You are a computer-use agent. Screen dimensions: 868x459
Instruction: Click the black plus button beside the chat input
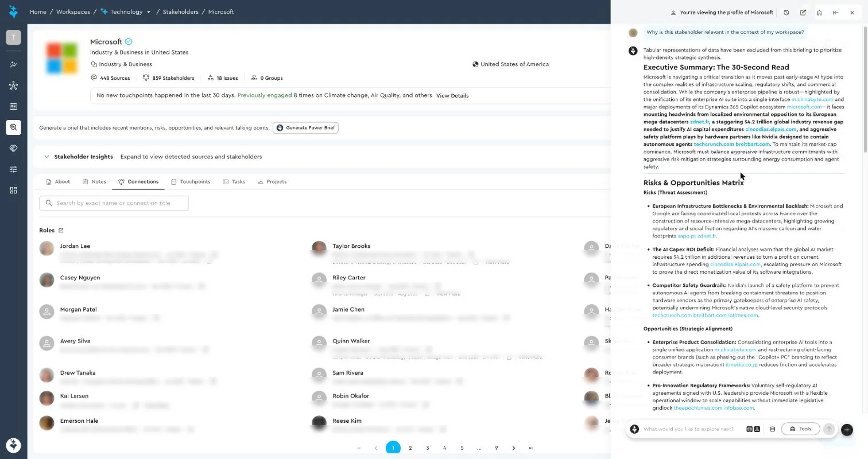coord(847,429)
